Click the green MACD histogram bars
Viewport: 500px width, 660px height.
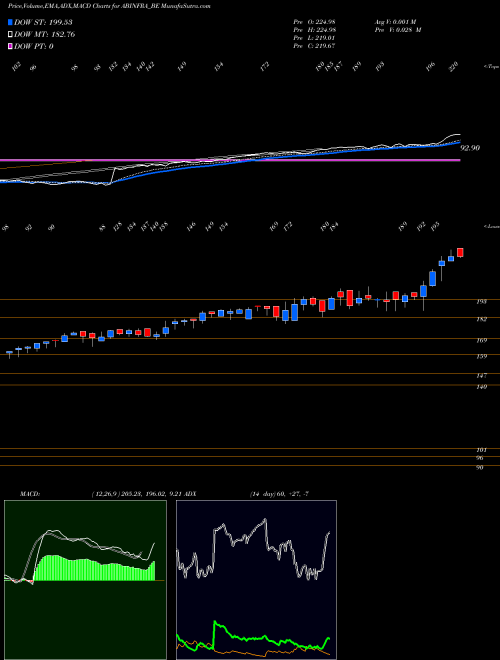click(94, 568)
